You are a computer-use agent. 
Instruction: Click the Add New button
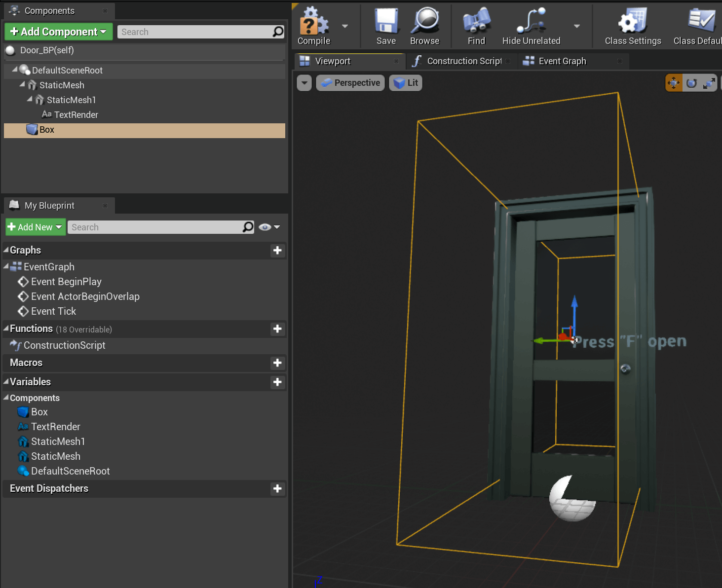pyautogui.click(x=35, y=227)
